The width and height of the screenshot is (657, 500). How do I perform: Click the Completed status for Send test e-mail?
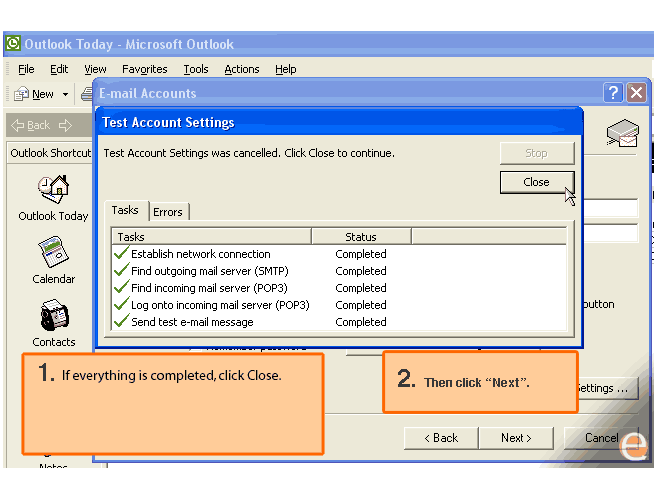click(x=361, y=322)
